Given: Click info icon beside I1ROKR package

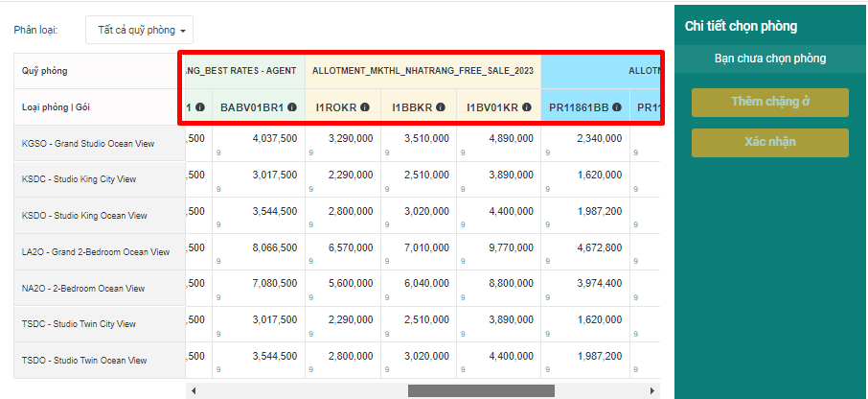Looking at the screenshot, I should pyautogui.click(x=366, y=107).
